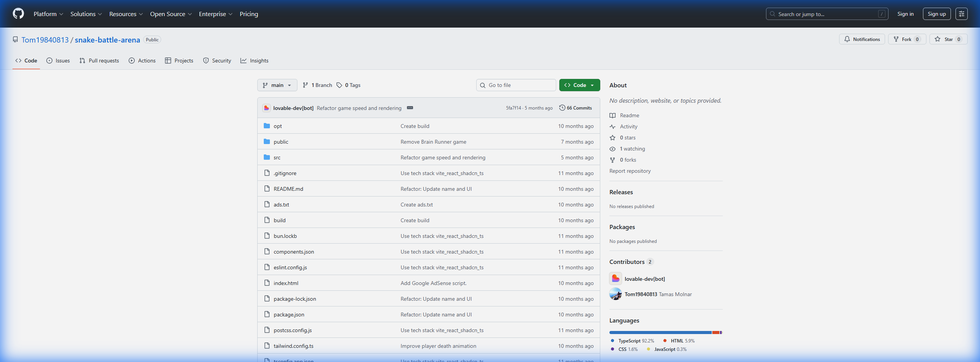This screenshot has width=980, height=362.
Task: Open the Pricing page
Action: [249, 14]
